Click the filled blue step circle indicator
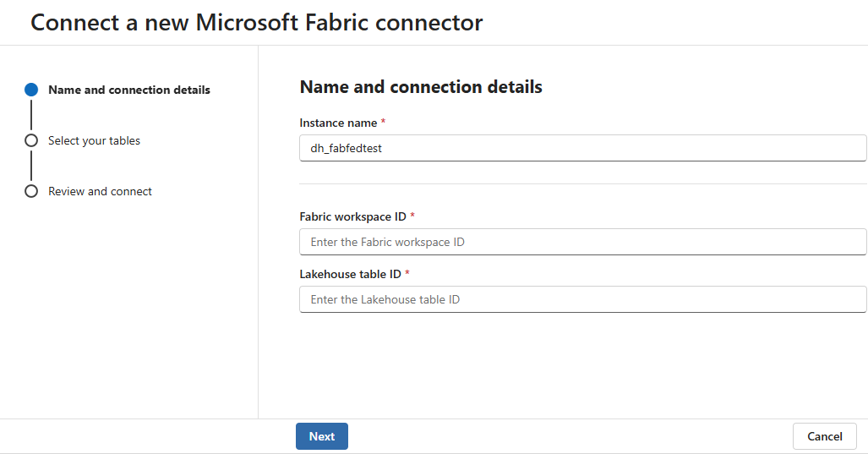The image size is (868, 454). coord(31,90)
